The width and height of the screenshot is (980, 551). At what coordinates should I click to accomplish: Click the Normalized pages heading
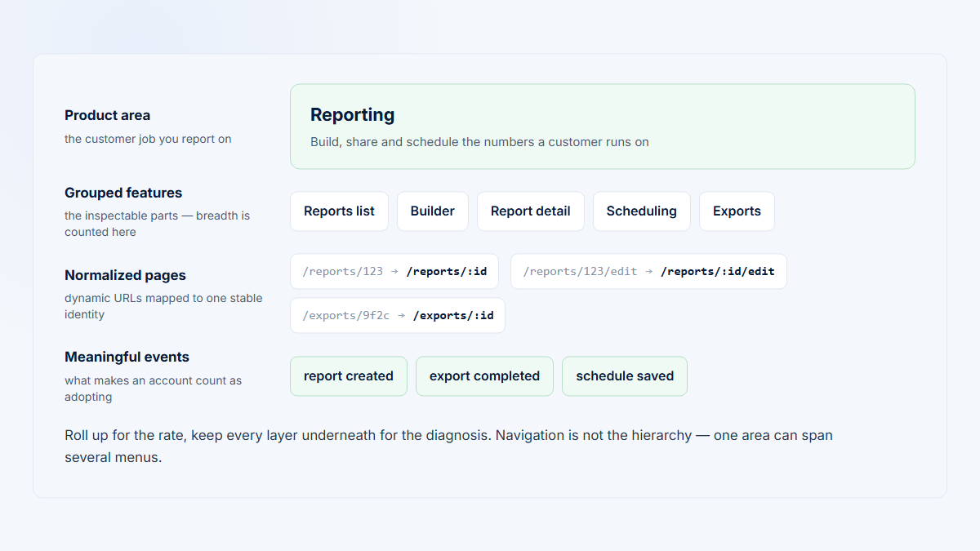(125, 275)
